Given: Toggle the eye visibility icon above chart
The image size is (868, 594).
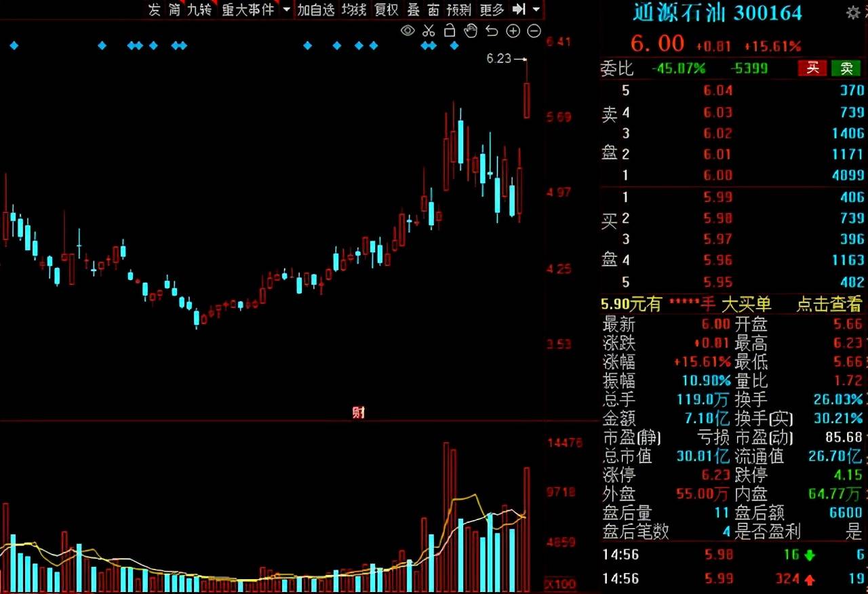Looking at the screenshot, I should (408, 31).
